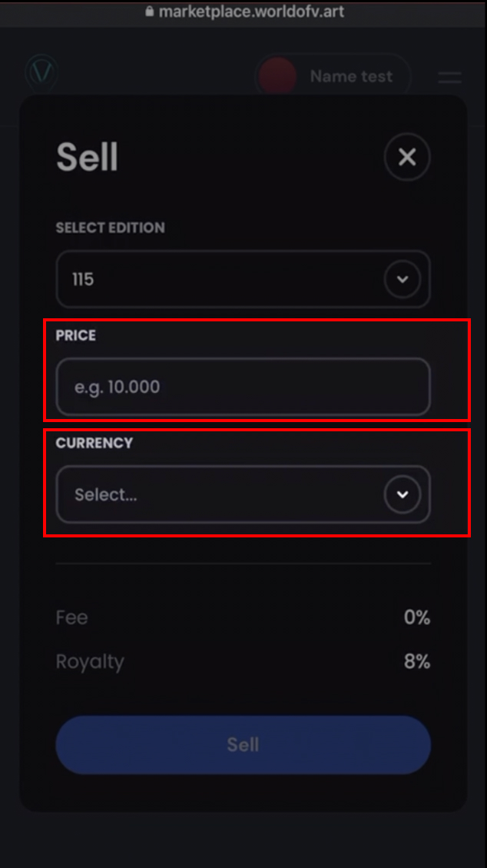The image size is (487, 868).
Task: Click the Royalty label text
Action: [x=90, y=662]
